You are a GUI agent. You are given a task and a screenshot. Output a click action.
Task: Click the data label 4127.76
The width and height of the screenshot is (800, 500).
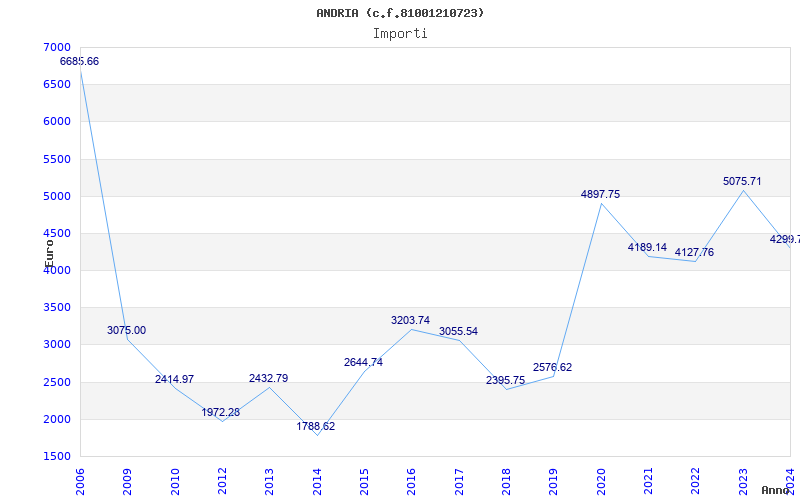694,252
